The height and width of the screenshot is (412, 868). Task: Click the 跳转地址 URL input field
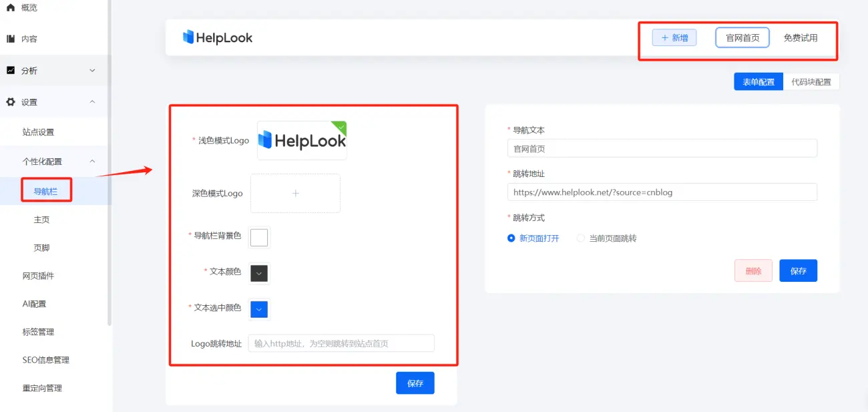tap(662, 192)
